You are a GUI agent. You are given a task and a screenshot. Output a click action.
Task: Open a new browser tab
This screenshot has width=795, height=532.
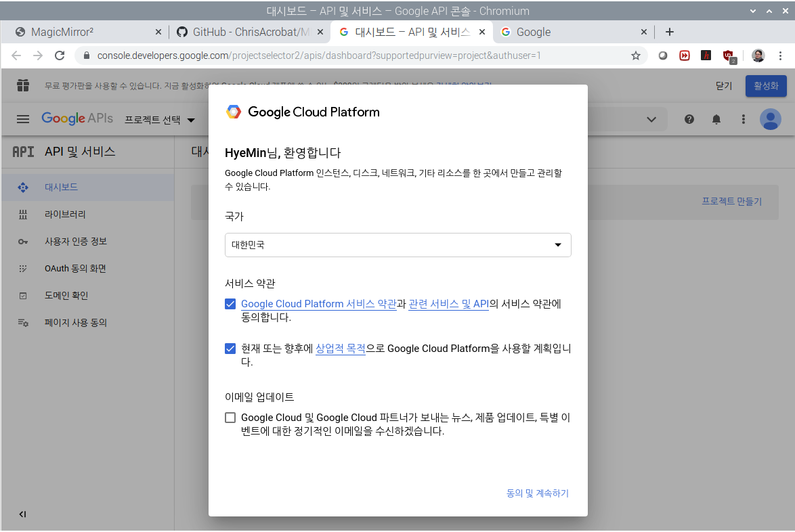pos(670,32)
